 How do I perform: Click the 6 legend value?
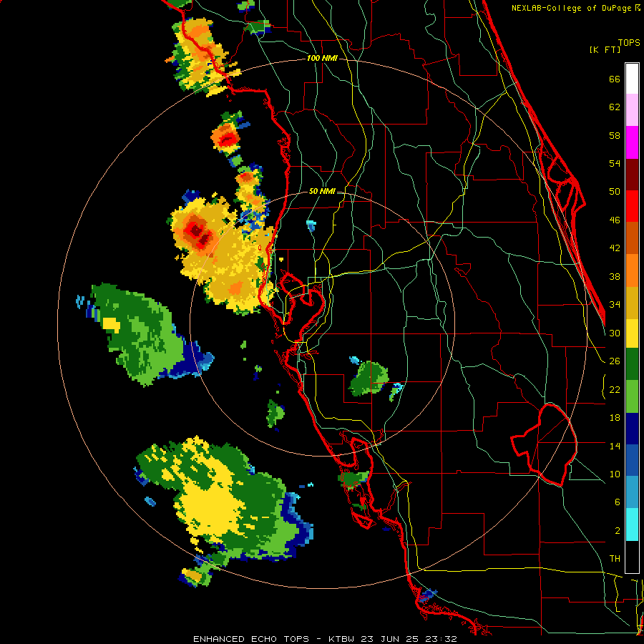[x=617, y=502]
